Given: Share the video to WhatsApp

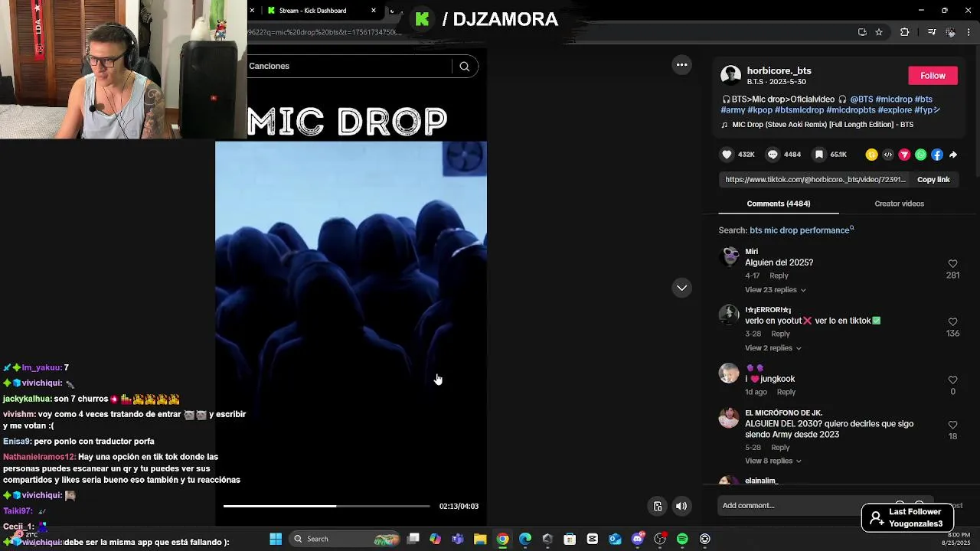Looking at the screenshot, I should (x=920, y=155).
